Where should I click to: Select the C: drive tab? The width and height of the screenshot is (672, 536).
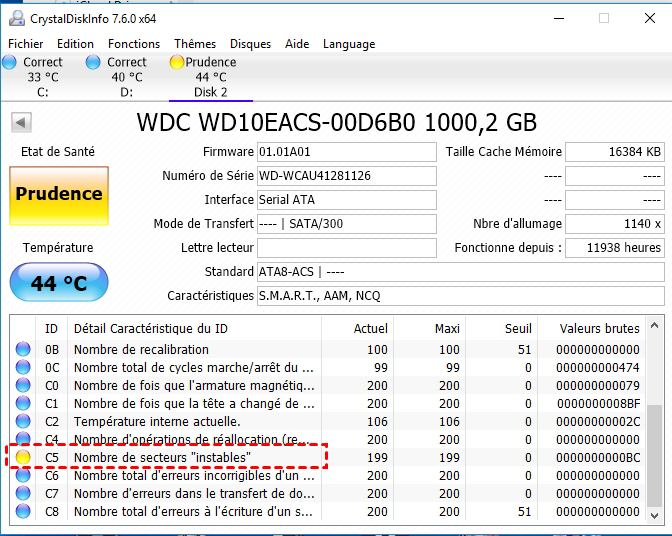pyautogui.click(x=42, y=77)
